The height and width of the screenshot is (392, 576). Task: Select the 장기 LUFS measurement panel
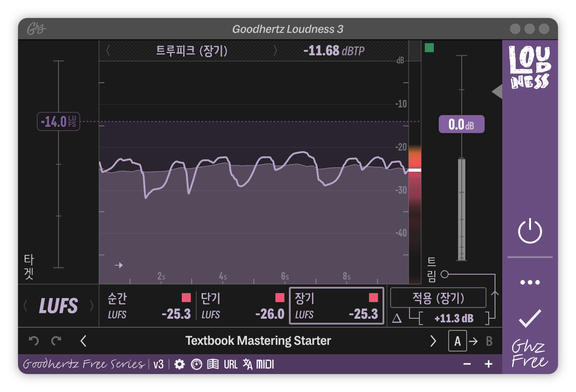click(x=337, y=306)
